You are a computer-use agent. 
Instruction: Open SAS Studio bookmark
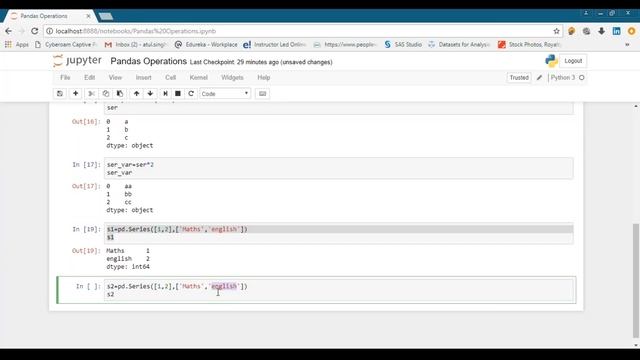[403, 44]
